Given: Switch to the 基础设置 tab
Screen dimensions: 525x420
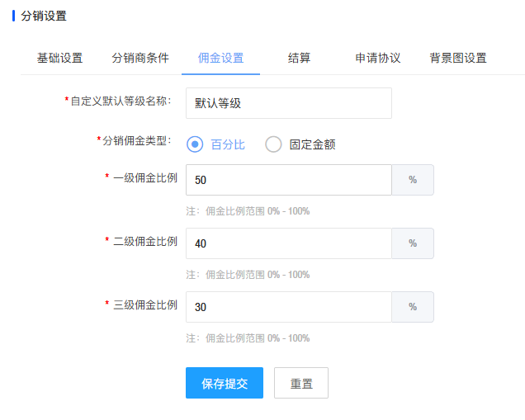Looking at the screenshot, I should coord(60,58).
